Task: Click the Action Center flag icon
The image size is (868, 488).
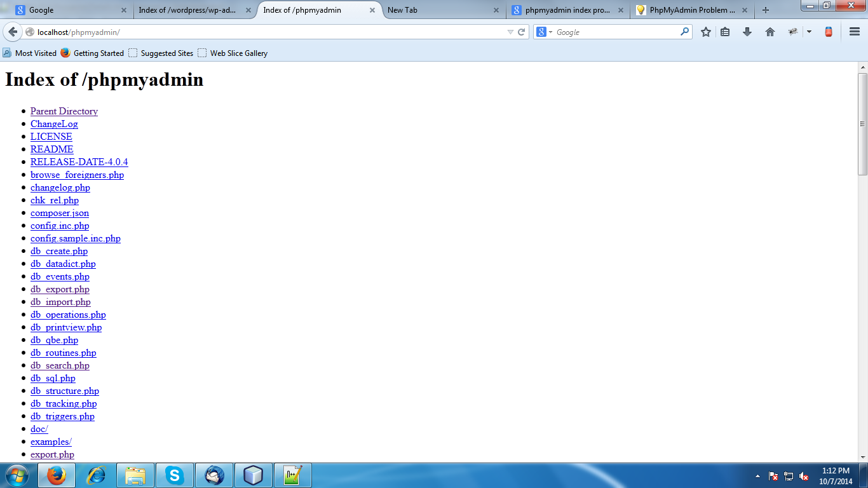Action: coord(773,476)
